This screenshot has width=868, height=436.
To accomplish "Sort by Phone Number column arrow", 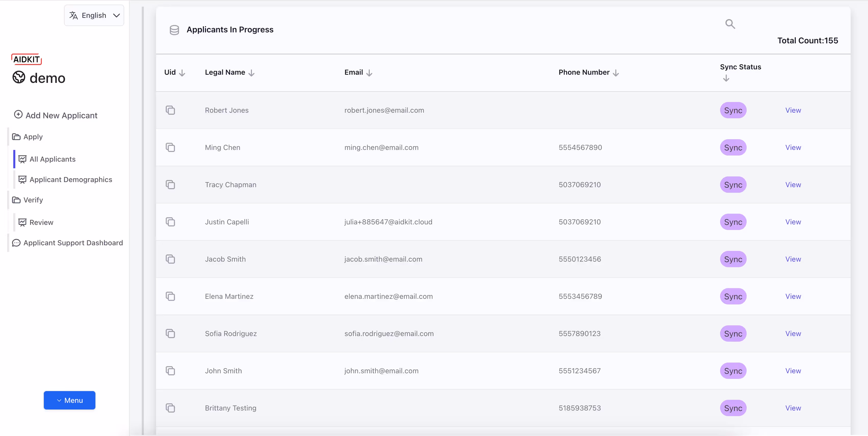I will pos(616,73).
